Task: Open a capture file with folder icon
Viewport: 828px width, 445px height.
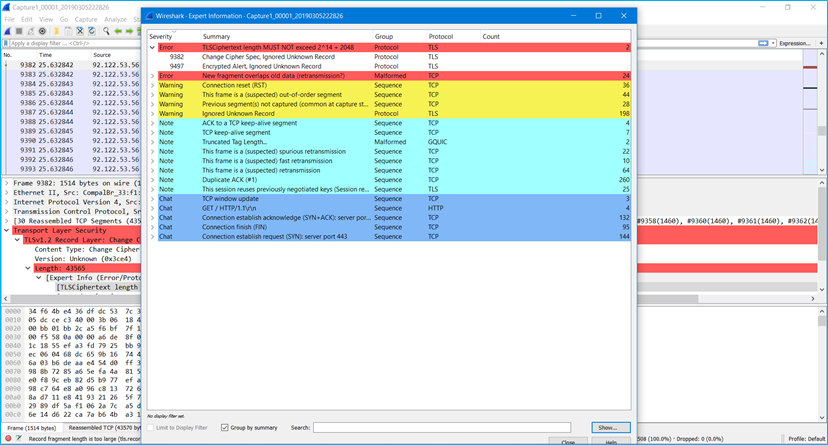Action: (56, 31)
